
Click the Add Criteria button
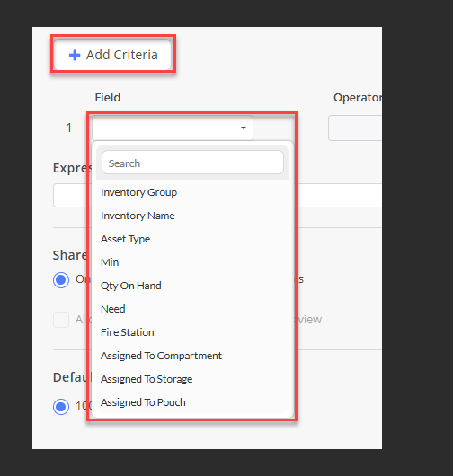(112, 55)
